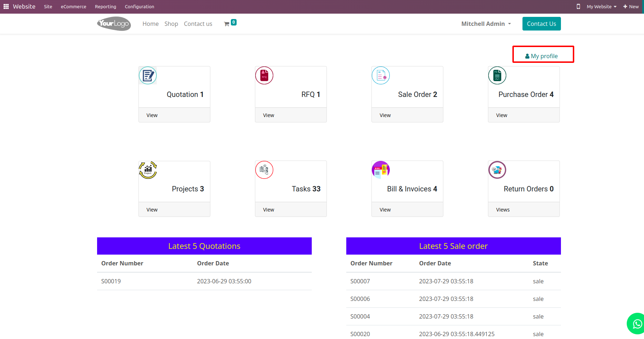Image resolution: width=644 pixels, height=339 pixels.
Task: Click Order Date header in Quotations table
Action: (x=213, y=263)
